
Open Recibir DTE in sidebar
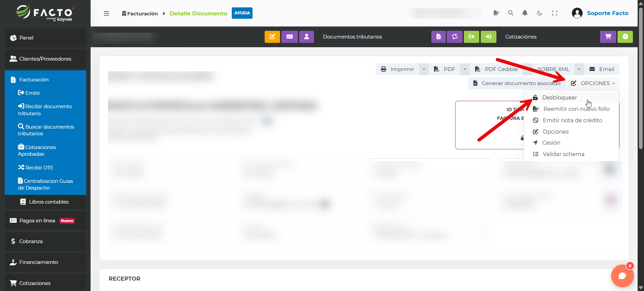[x=36, y=167]
